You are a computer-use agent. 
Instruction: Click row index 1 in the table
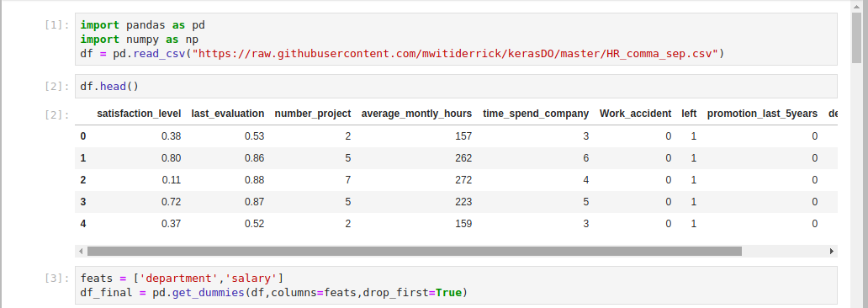click(x=83, y=158)
